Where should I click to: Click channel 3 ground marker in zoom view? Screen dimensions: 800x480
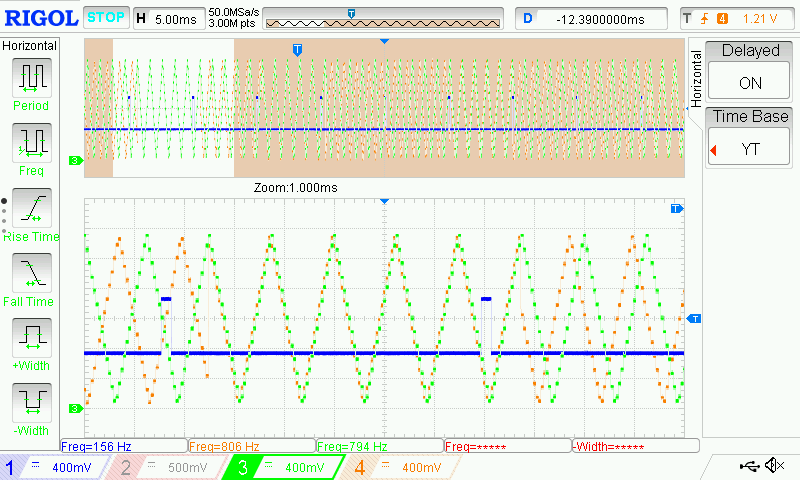(x=76, y=408)
